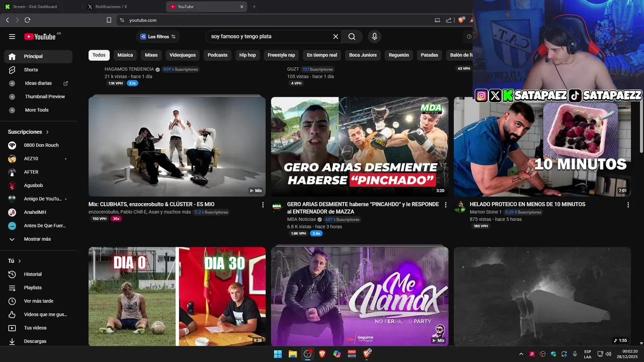644x362 pixels.
Task: Select the En tiempo real chip
Action: [322, 55]
